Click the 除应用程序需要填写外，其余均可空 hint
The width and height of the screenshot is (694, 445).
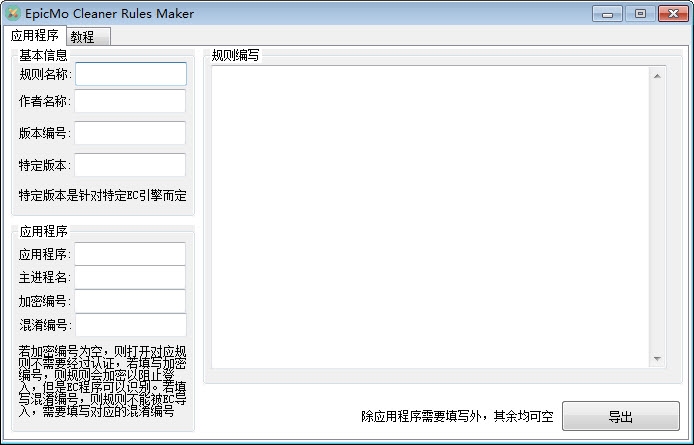(x=457, y=417)
